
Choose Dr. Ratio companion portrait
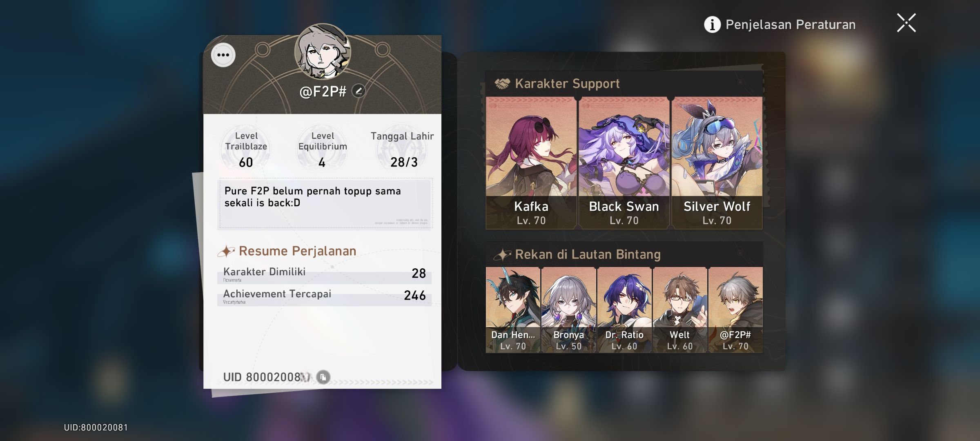[624, 310]
